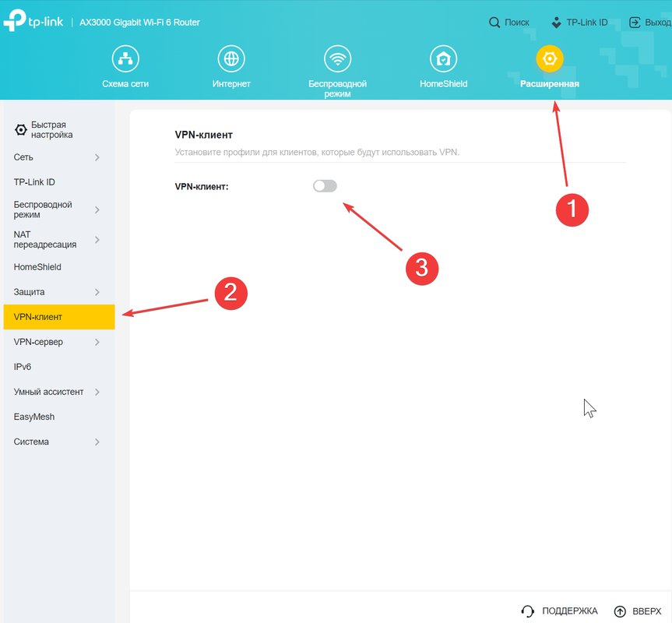The image size is (672, 623).
Task: Click the headset ПОДДЕРЖКА support icon
Action: click(x=528, y=611)
